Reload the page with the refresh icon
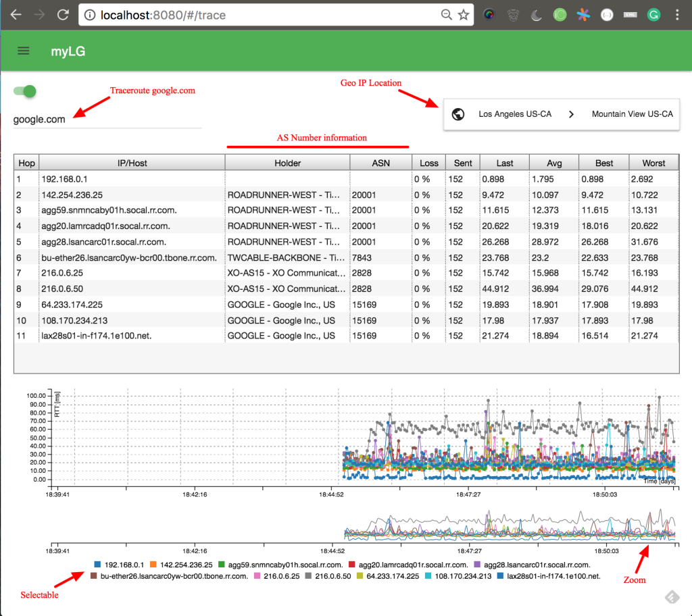The width and height of the screenshot is (692, 616). (63, 14)
